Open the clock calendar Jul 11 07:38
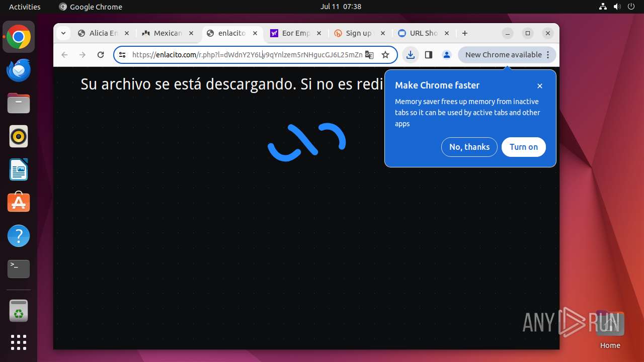Image resolution: width=644 pixels, height=362 pixels. click(341, 7)
